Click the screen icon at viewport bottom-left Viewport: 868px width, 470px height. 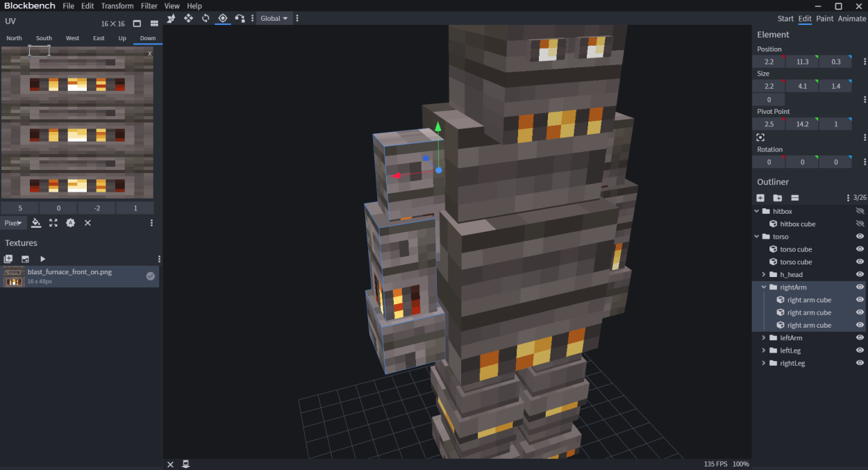pos(186,464)
